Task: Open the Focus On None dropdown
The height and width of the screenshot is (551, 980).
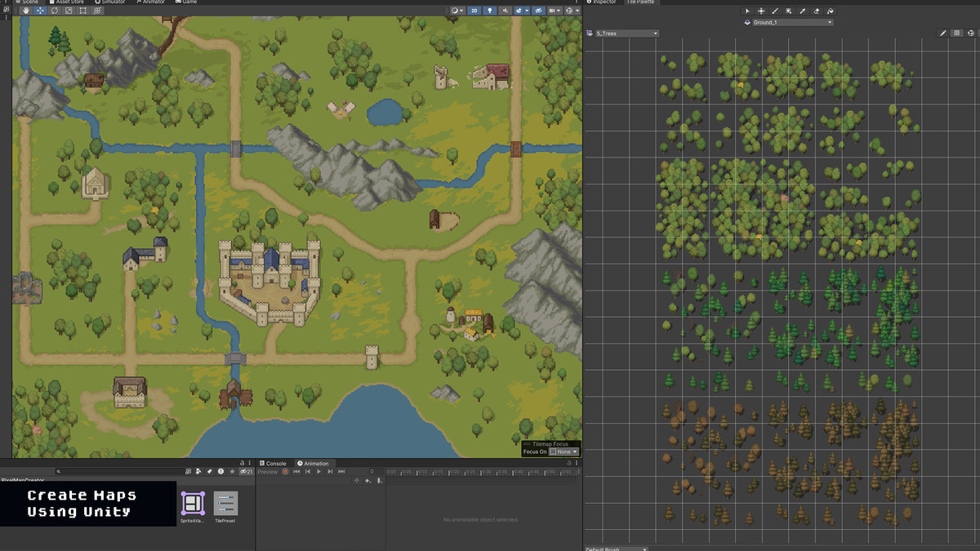Action: pos(563,451)
